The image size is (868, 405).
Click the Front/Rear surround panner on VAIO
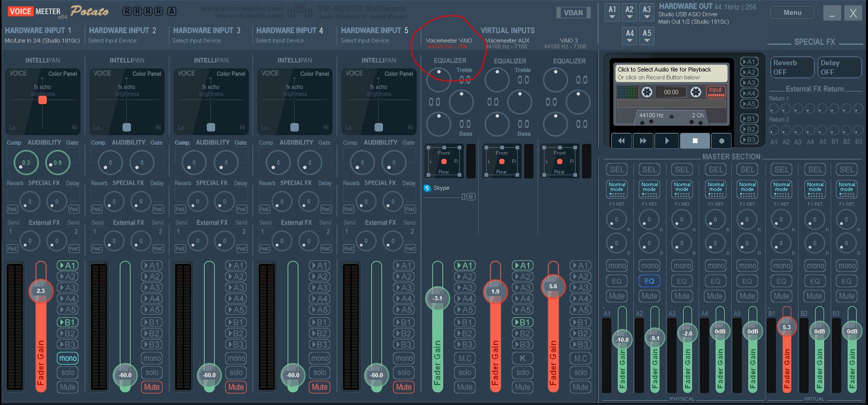coord(444,161)
